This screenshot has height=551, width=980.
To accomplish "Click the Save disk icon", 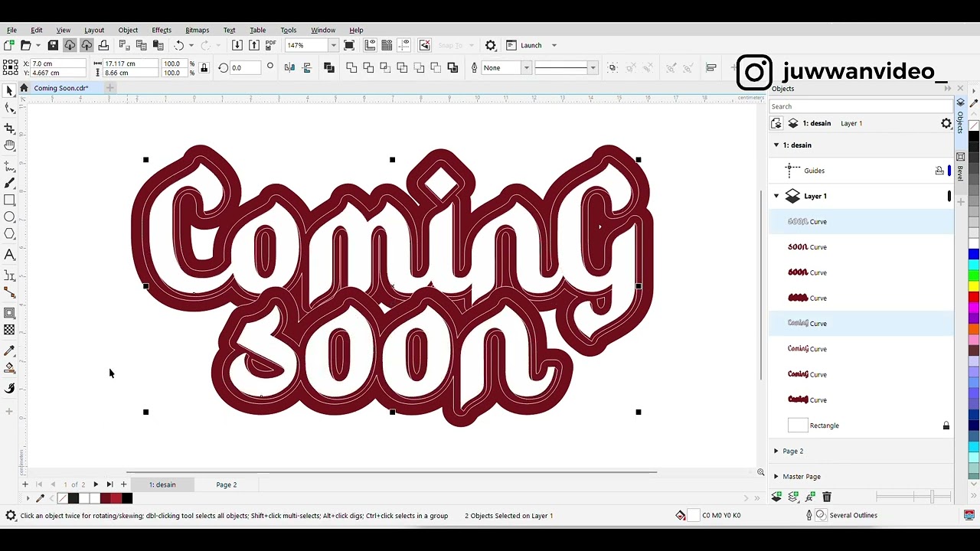I will [53, 46].
